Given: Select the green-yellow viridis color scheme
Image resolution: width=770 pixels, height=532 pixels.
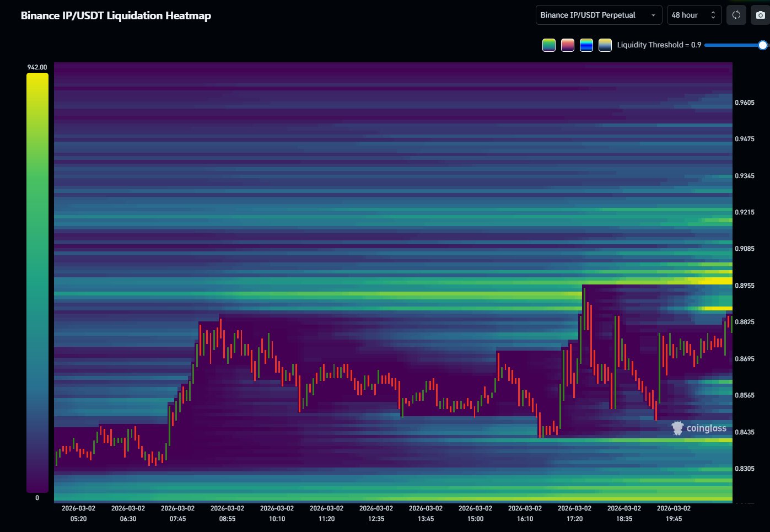Looking at the screenshot, I should pos(548,45).
